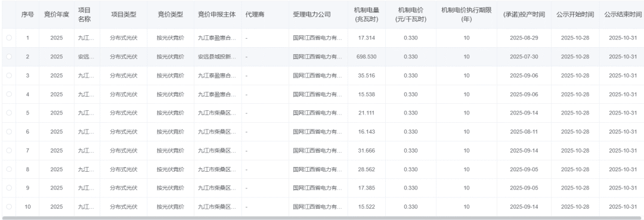Screen dimensions: 644x220
Task: Click the 竞价类型 column header
Action: [x=171, y=14]
